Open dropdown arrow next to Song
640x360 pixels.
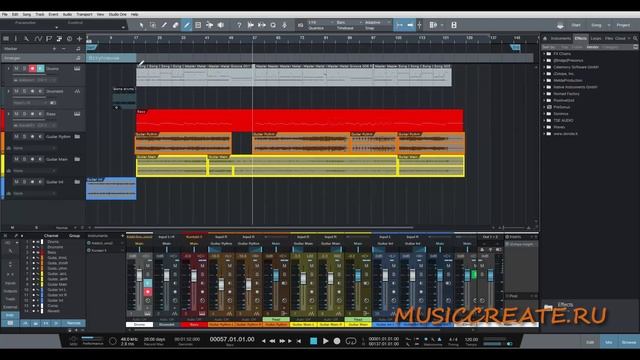pyautogui.click(x=609, y=25)
